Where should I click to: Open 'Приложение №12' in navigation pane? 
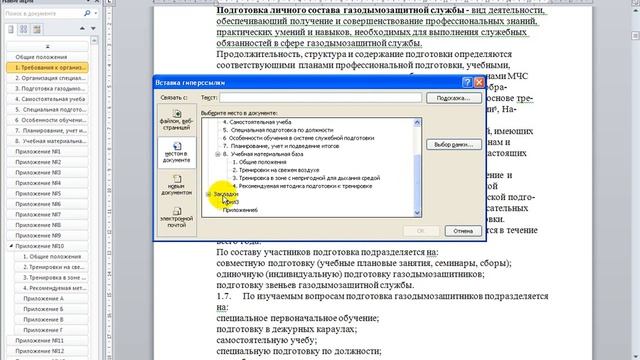click(47, 351)
